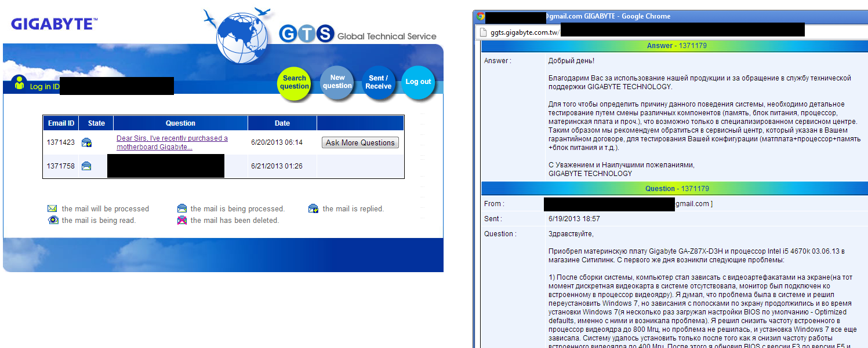
Task: Select Email ID 1371423 cell
Action: point(61,142)
